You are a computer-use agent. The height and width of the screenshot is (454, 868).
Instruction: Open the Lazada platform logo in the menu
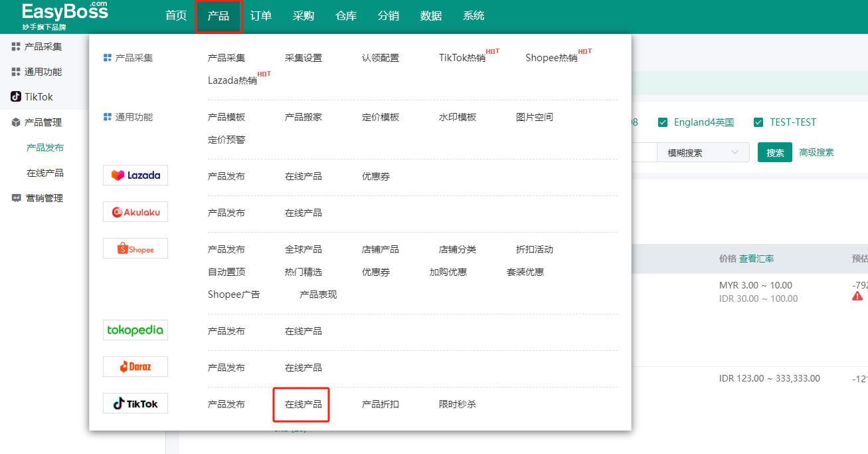coord(135,175)
